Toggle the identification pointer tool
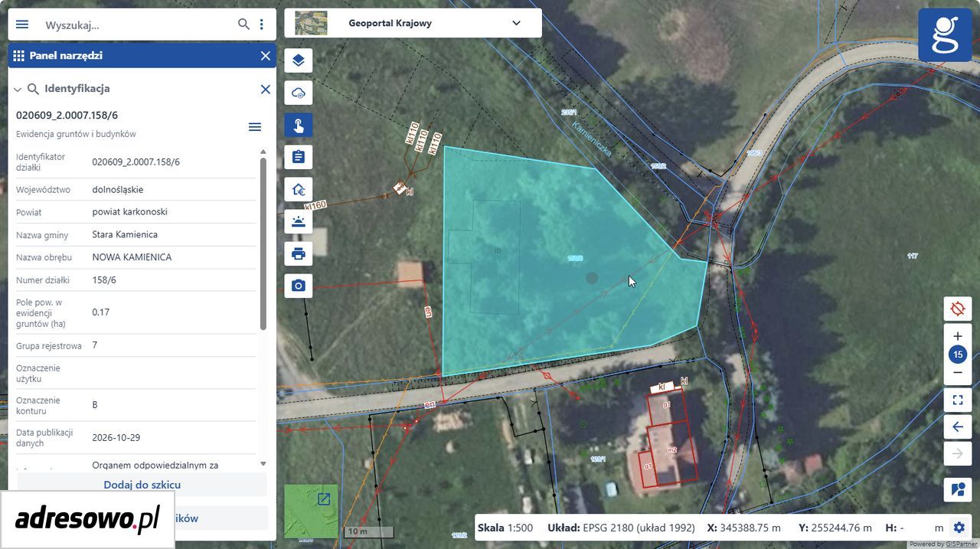 [299, 125]
